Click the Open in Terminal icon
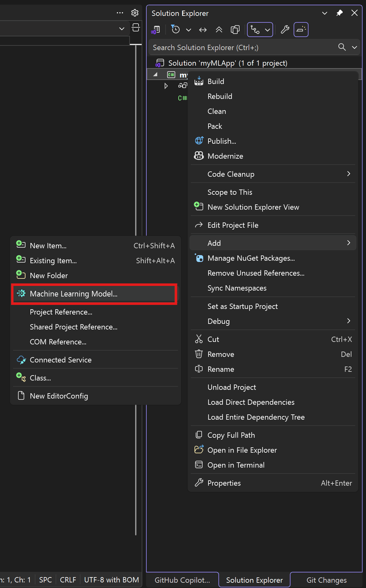The image size is (366, 588). [x=199, y=465]
